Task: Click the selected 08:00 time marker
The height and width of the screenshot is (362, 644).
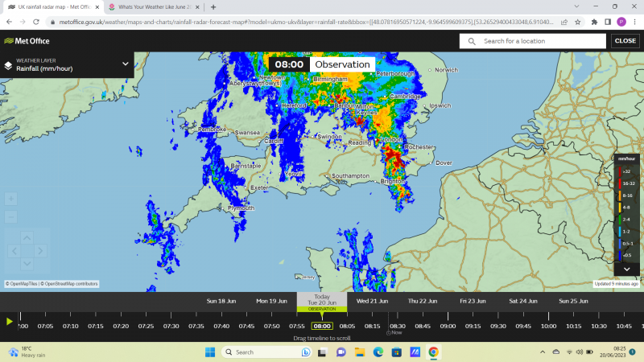Action: click(x=322, y=326)
